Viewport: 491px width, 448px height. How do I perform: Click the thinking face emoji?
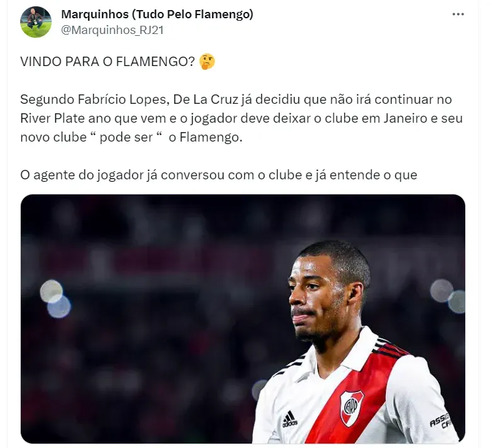click(207, 62)
